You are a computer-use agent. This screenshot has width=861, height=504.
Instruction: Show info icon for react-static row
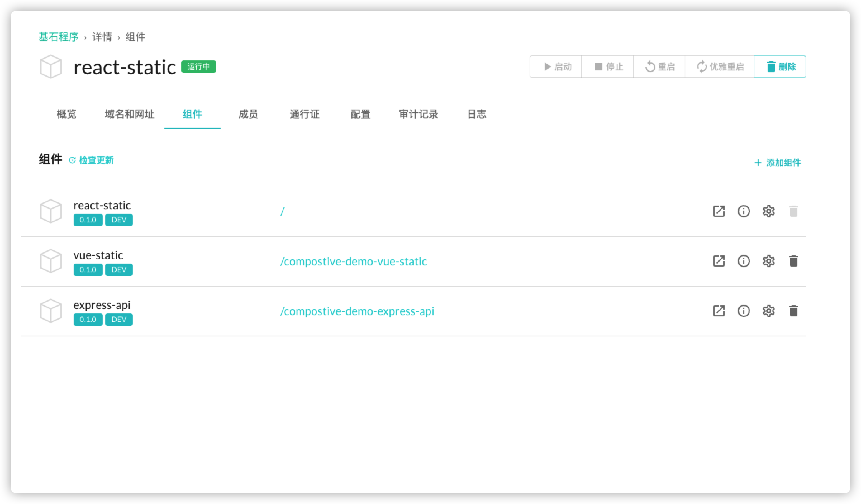click(744, 211)
